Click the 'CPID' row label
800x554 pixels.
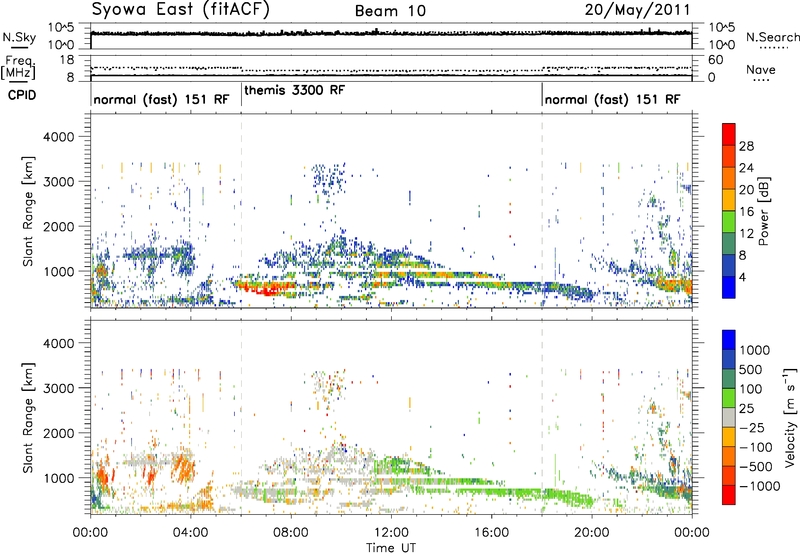[22, 95]
